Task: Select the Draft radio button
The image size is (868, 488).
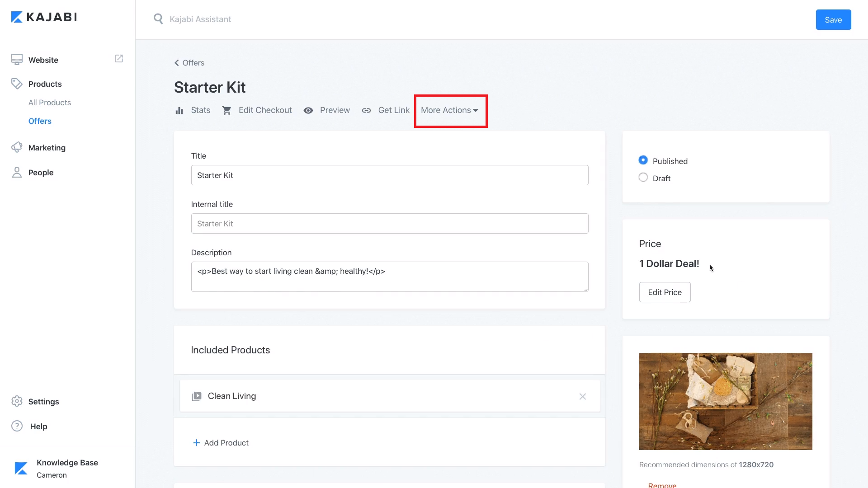Action: (643, 178)
